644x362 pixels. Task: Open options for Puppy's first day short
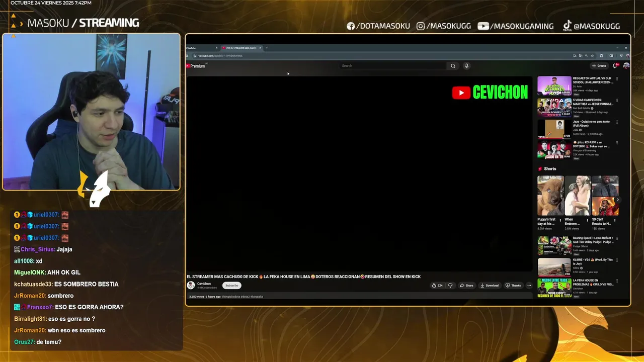560,221
